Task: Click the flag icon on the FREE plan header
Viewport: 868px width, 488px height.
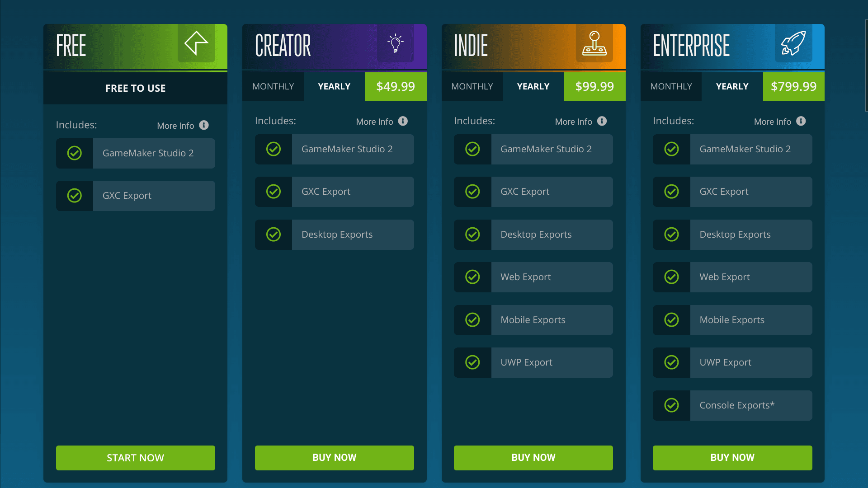Action: point(196,44)
